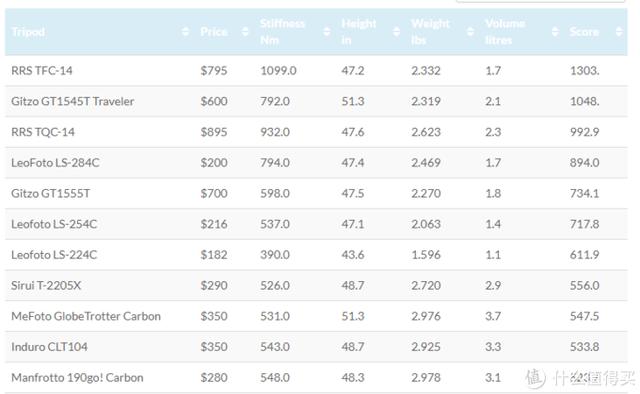Select Sirui T-2205X tripod name
Image resolution: width=640 pixels, height=394 pixels.
pyautogui.click(x=46, y=285)
